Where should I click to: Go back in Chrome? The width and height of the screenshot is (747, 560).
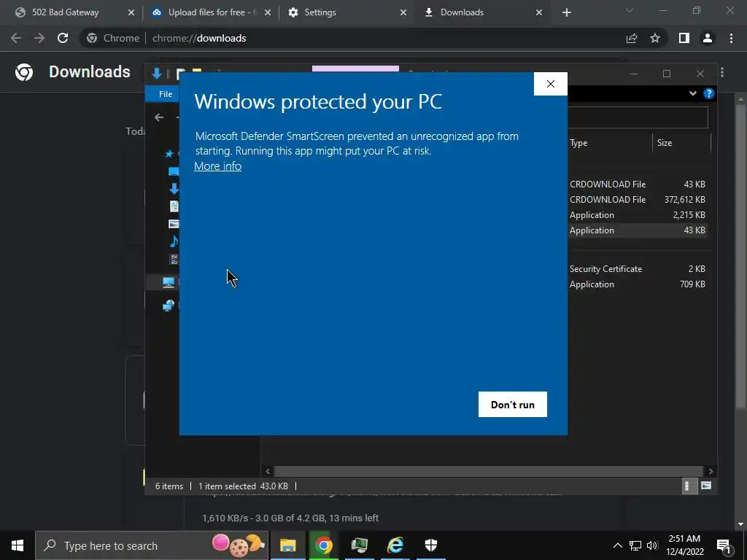[x=16, y=38]
